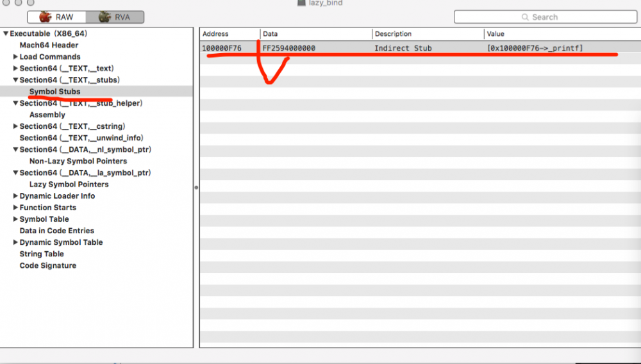The width and height of the screenshot is (641, 364).
Task: Collapse Section64 (__DATA,__nl_symbol_ptr) node
Action: (15, 149)
